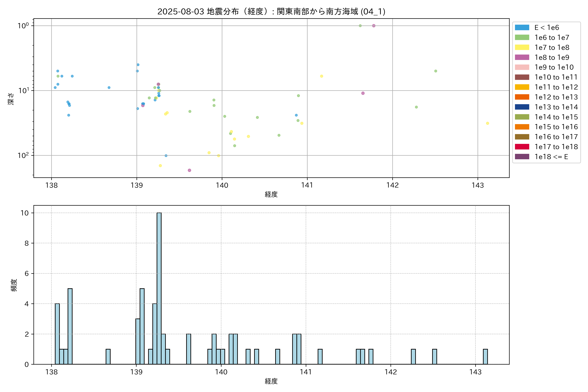Viewport: 588px width, 392px height.
Task: Click the yellow scatter point near 143
Action: point(488,123)
